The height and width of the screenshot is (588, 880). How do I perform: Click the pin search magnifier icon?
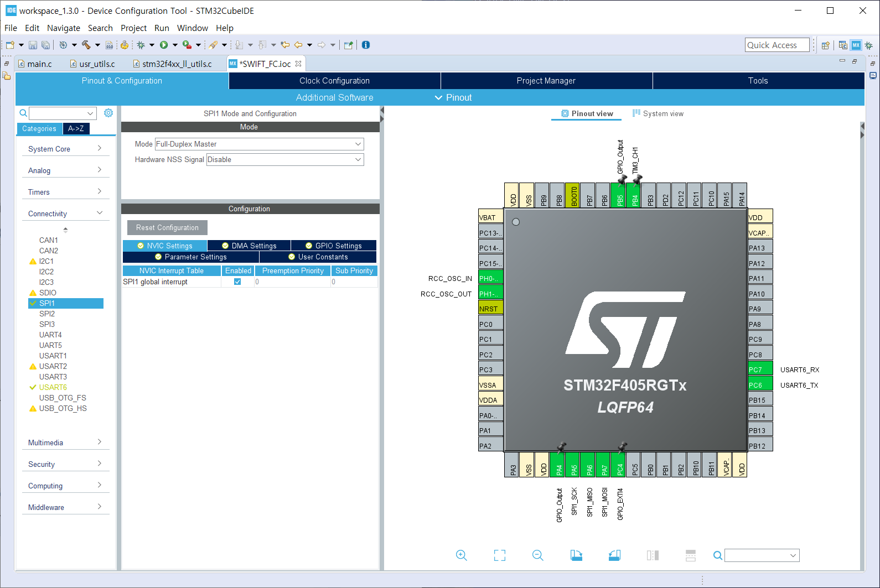(x=717, y=555)
